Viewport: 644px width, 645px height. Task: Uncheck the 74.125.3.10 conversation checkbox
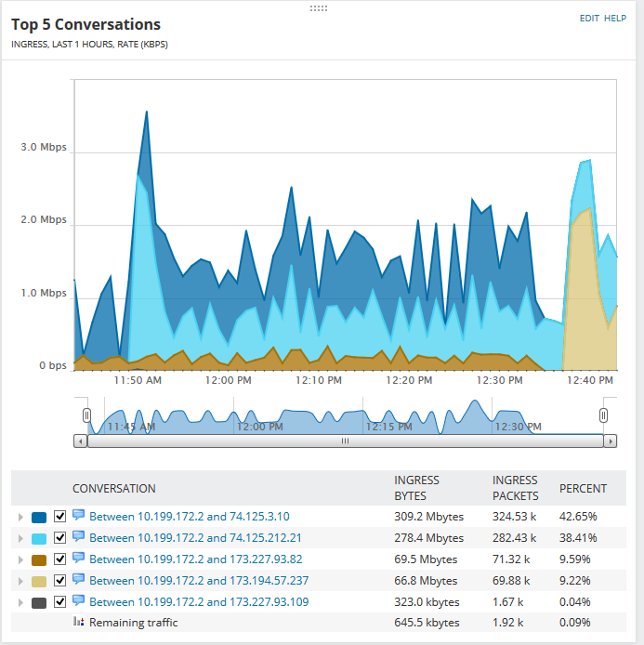click(60, 517)
